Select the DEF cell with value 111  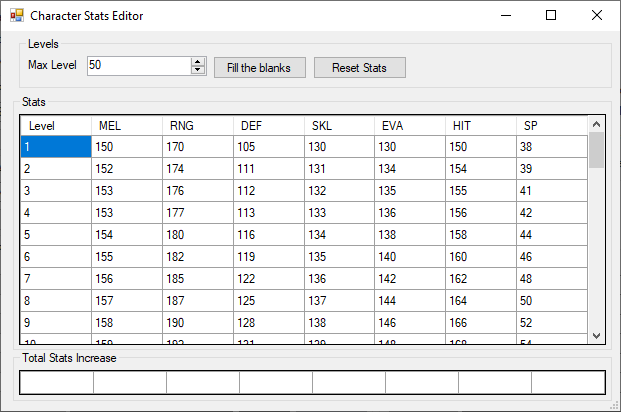269,169
